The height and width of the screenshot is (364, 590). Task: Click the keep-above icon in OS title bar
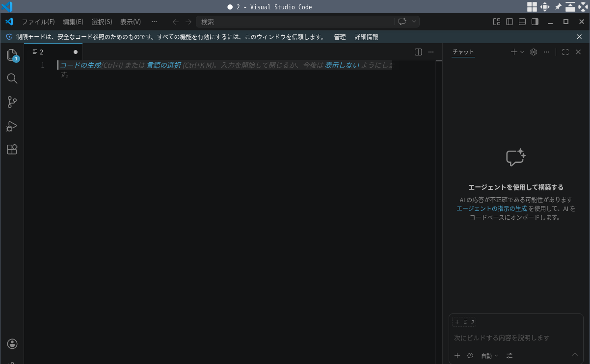pos(570,7)
